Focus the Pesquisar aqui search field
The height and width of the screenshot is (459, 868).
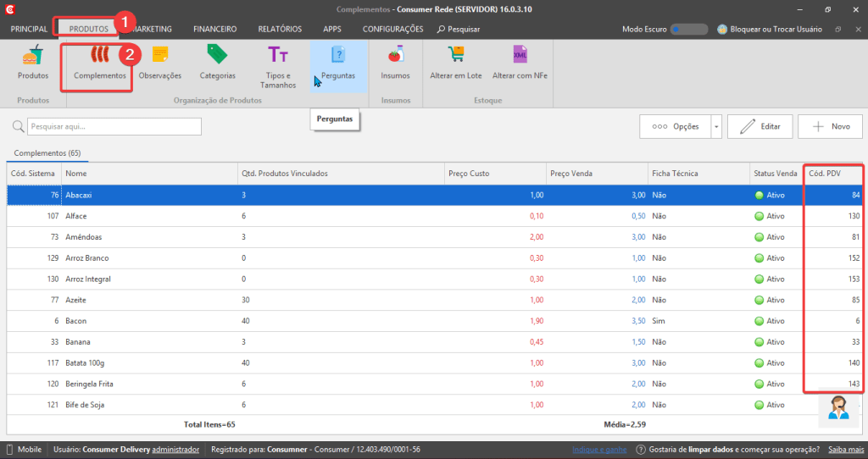point(114,127)
